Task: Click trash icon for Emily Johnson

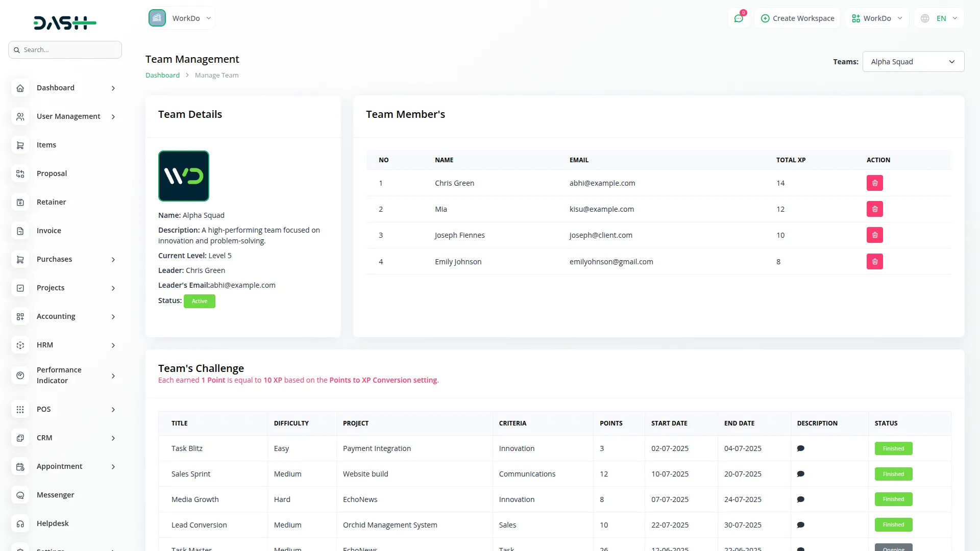Action: click(x=874, y=262)
